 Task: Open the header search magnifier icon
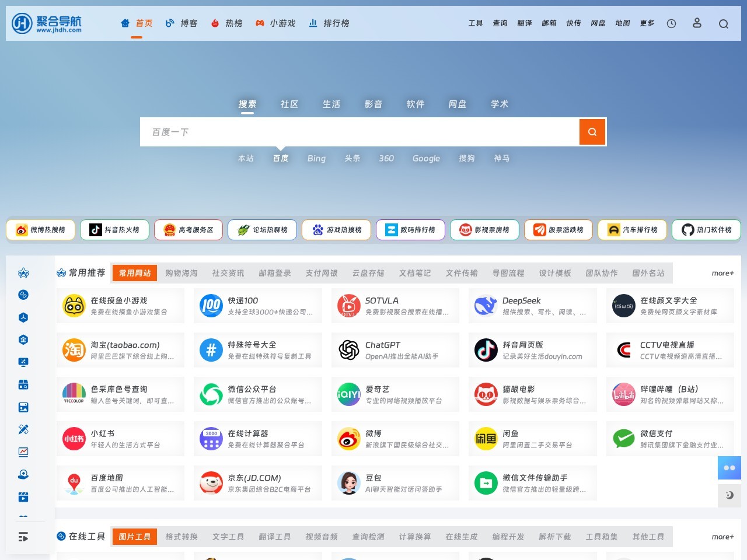coord(724,23)
